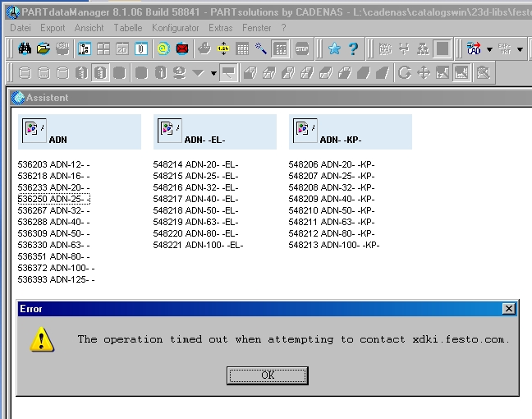The height and width of the screenshot is (419, 532).
Task: Open the Tabelle menu
Action: click(128, 28)
